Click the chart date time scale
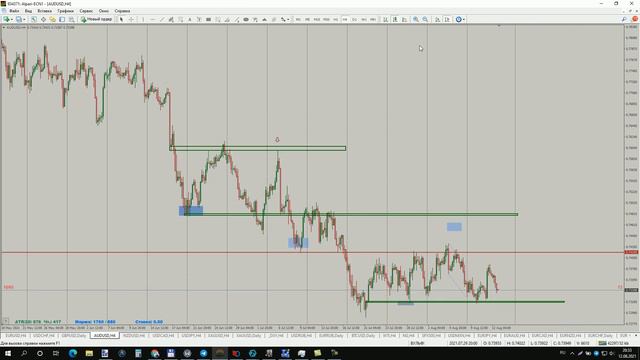This screenshot has height=360, width=640. tap(312, 328)
